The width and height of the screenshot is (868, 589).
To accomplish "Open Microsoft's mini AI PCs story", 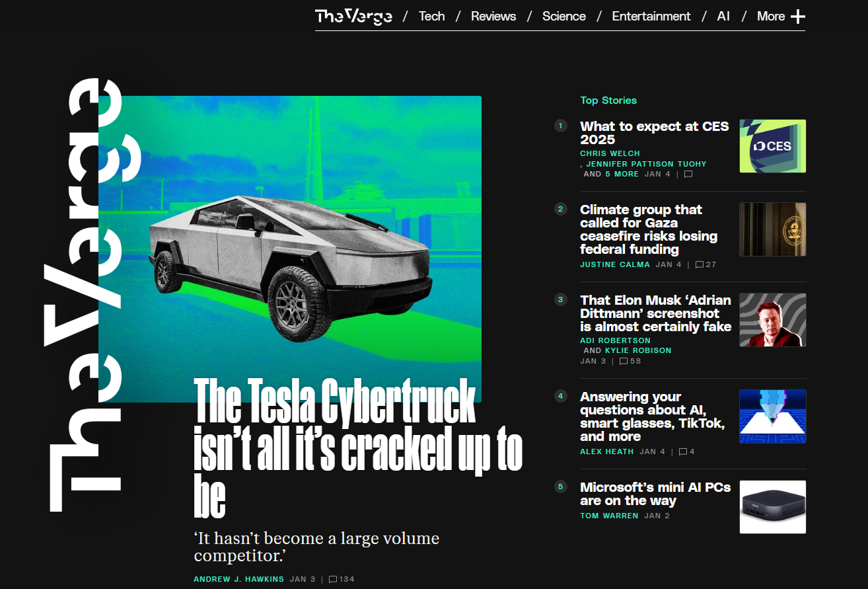I will click(x=655, y=494).
